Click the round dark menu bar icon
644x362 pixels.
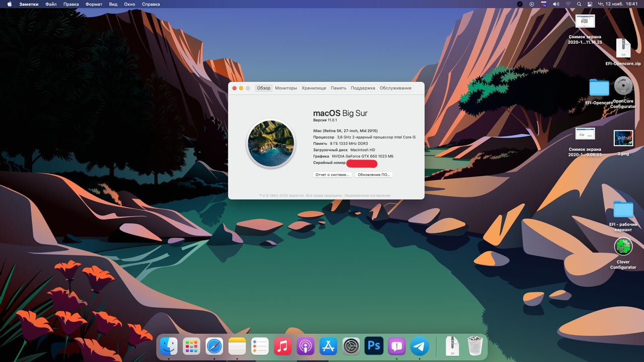(x=520, y=4)
